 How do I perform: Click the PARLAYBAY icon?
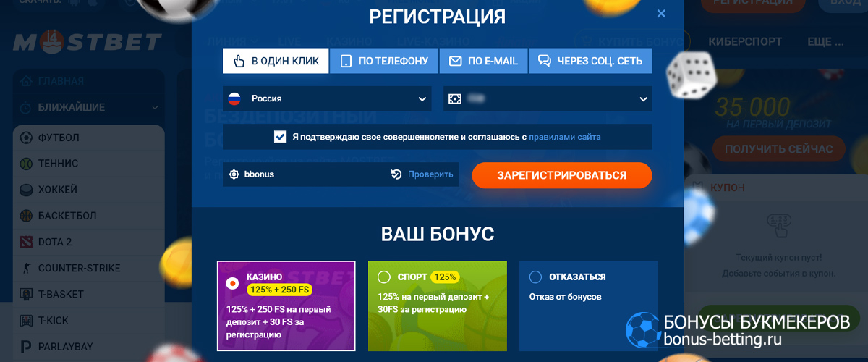pyautogui.click(x=26, y=347)
